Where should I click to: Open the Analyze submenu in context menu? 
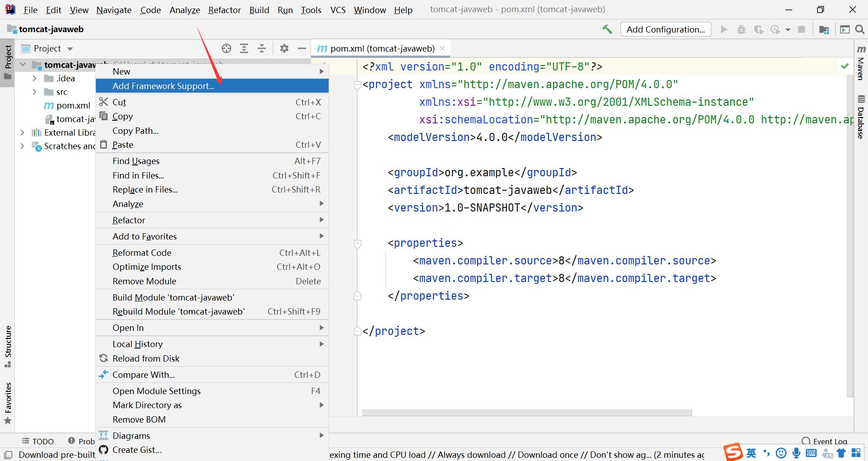212,204
